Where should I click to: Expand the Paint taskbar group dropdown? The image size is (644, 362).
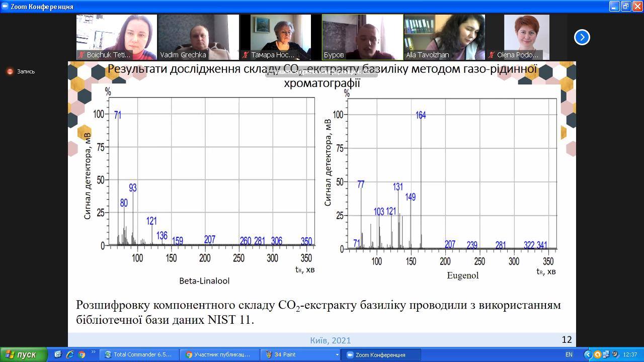(x=337, y=354)
